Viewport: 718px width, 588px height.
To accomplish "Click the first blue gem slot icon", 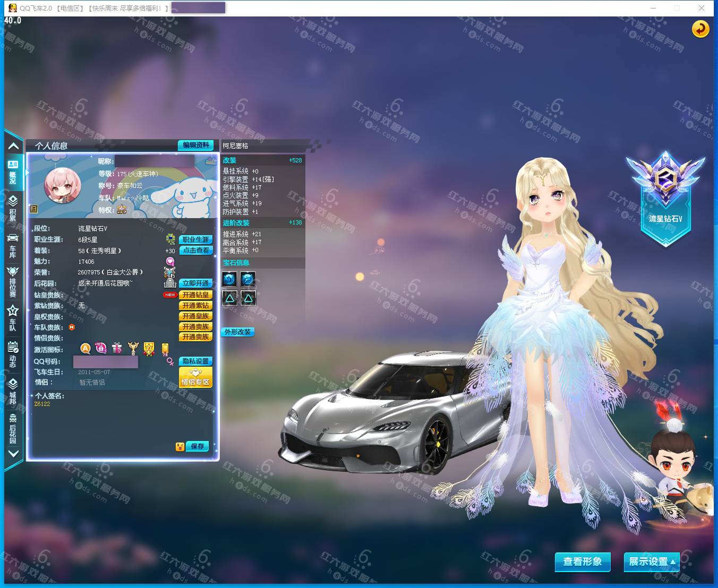I will click(229, 279).
